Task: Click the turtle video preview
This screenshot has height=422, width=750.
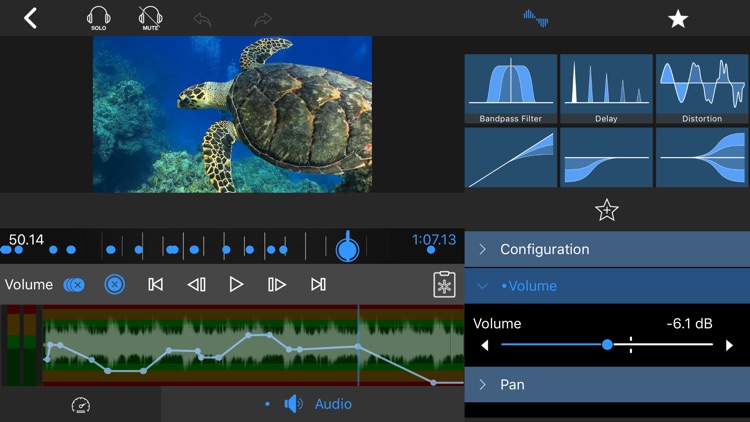Action: (x=232, y=114)
